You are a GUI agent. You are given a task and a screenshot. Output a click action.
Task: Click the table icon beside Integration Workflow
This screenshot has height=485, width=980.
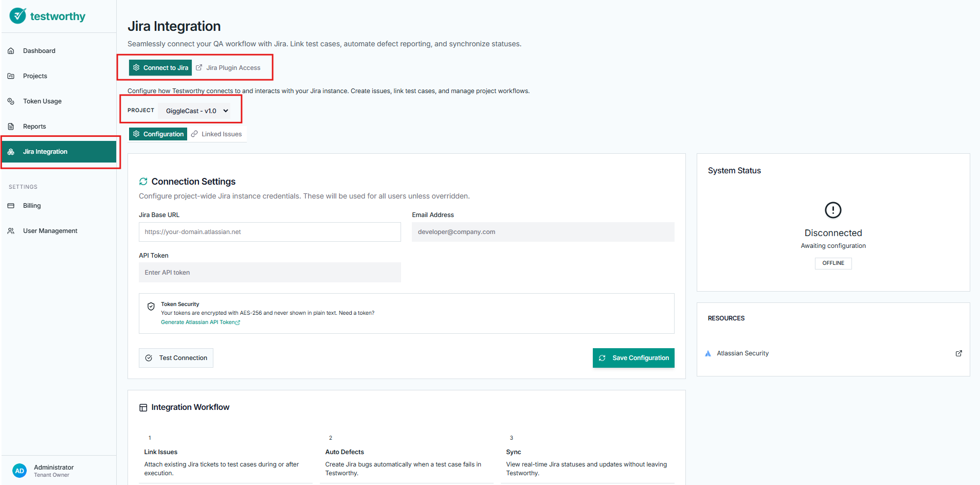(143, 407)
